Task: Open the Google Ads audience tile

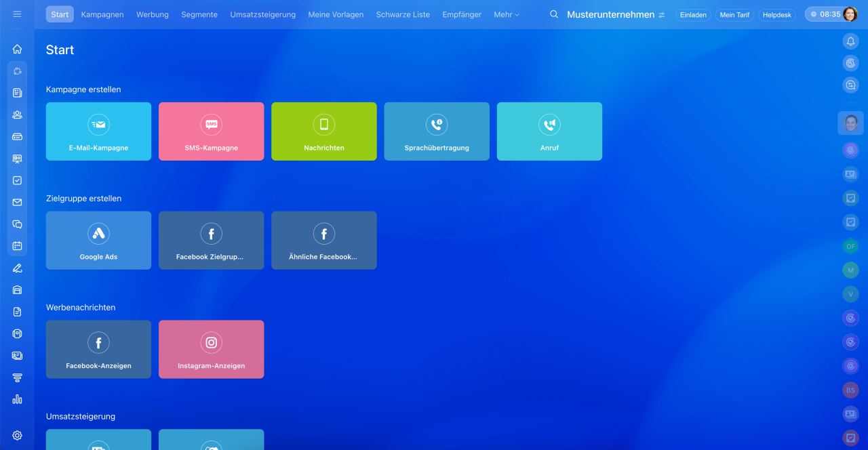Action: [x=98, y=241]
